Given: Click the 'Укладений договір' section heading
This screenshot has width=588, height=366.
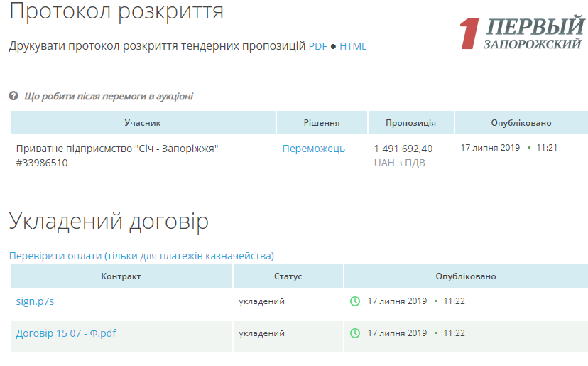Looking at the screenshot, I should point(109,222).
